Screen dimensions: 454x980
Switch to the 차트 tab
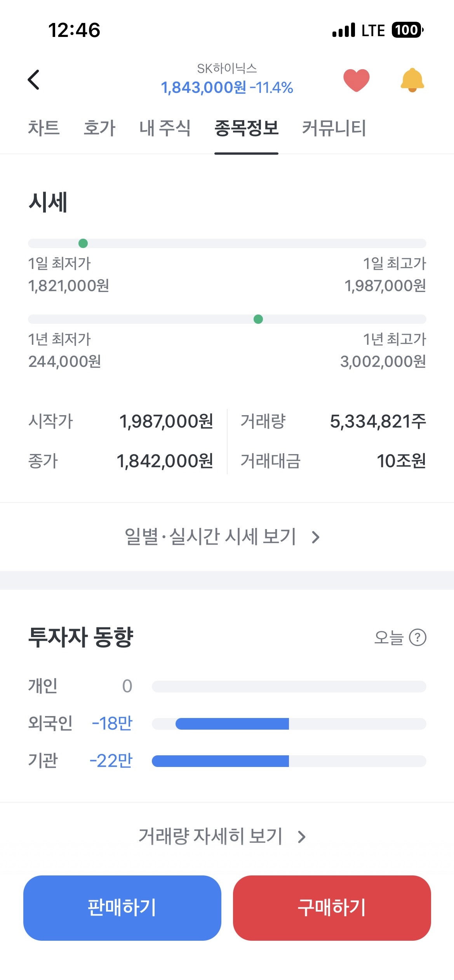[44, 128]
